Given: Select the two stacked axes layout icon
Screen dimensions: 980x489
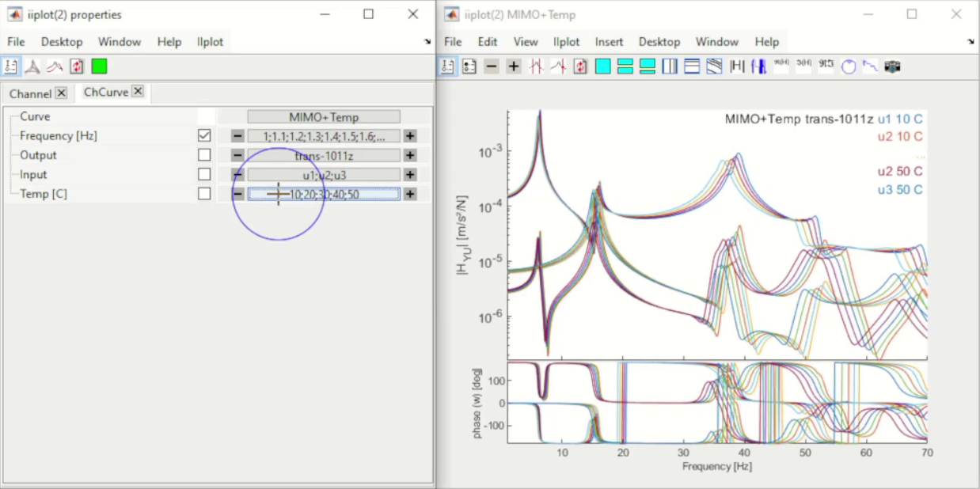Looking at the screenshot, I should tap(625, 66).
